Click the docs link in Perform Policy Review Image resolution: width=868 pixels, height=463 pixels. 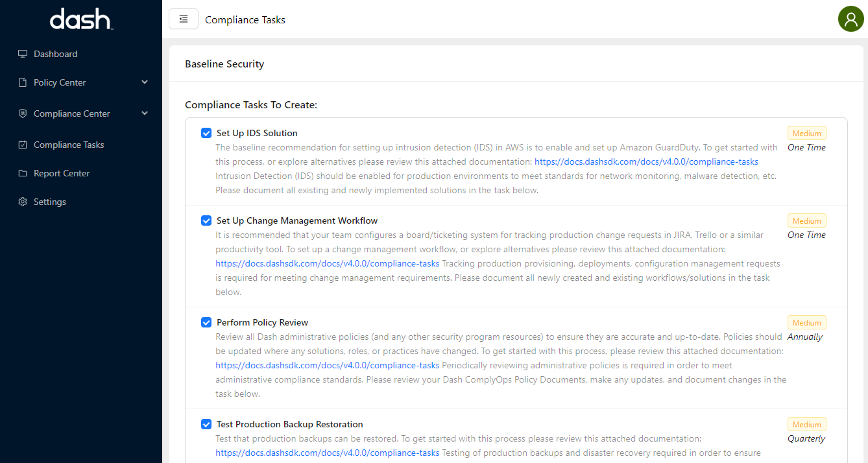click(x=327, y=365)
